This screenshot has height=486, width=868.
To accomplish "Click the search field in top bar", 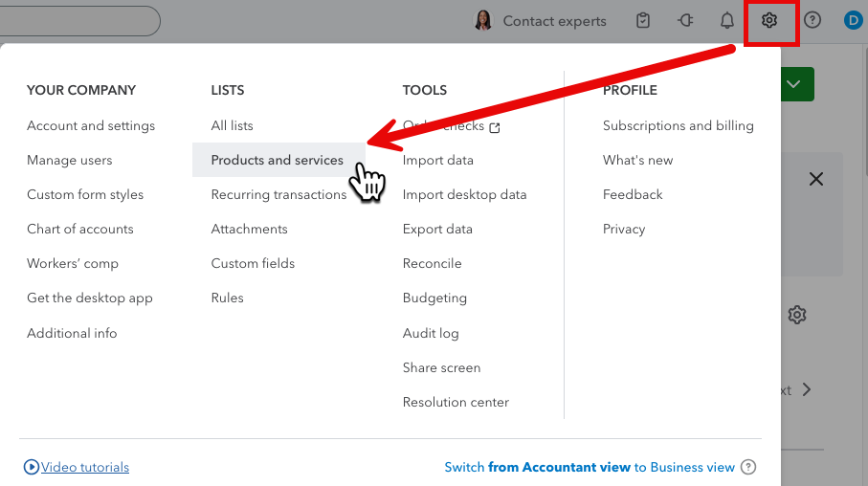I will click(x=79, y=21).
